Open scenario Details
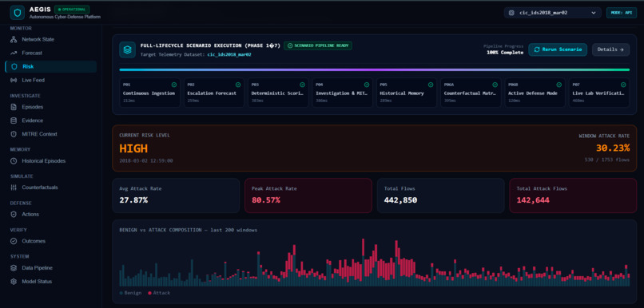The height and width of the screenshot is (308, 644). (x=610, y=49)
